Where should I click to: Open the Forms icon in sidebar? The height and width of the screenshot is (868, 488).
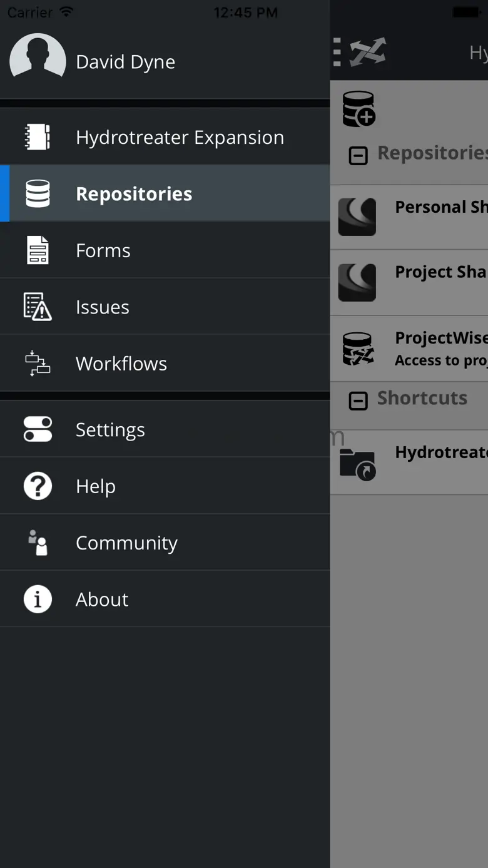(x=38, y=250)
